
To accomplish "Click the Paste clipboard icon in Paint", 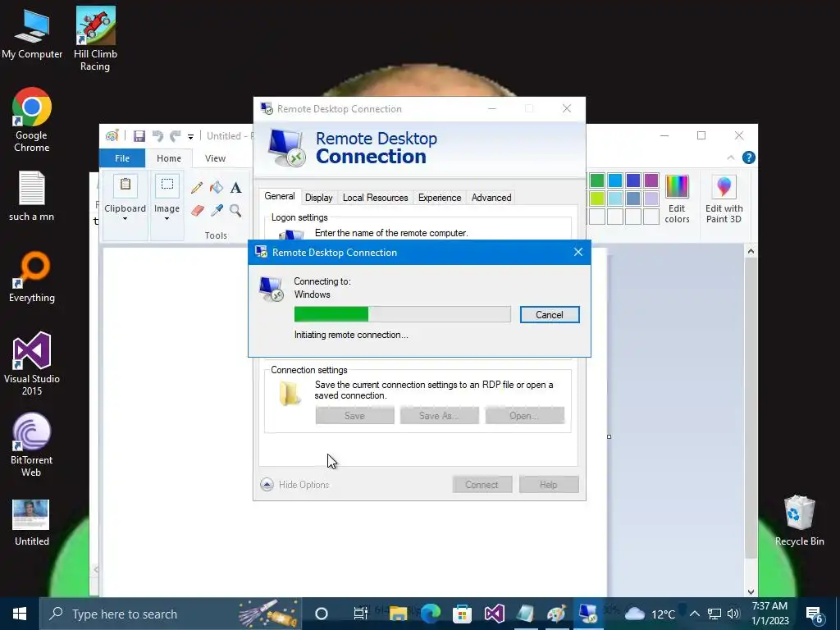I will pyautogui.click(x=126, y=185).
